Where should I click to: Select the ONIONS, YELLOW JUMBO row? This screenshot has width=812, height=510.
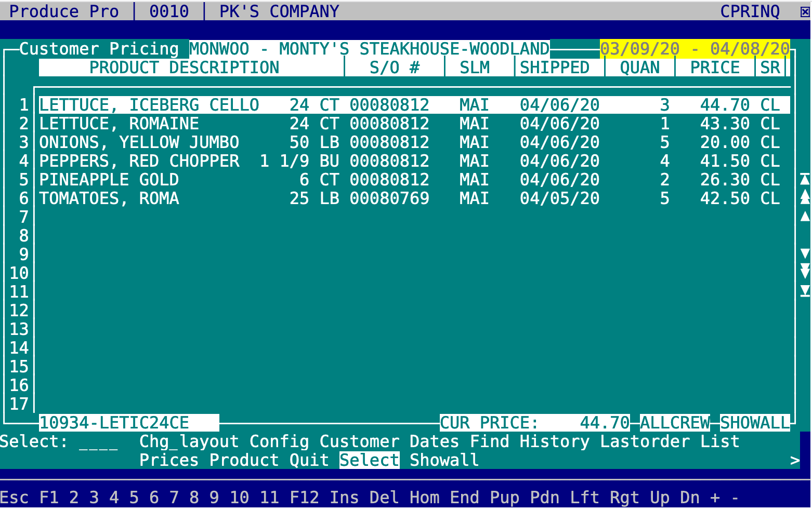[414, 142]
